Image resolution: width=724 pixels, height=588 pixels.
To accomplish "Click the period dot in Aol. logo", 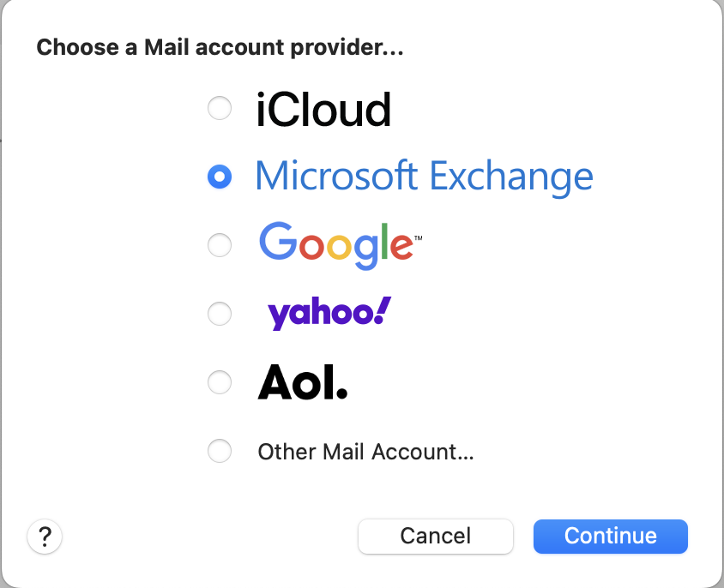I will 341,395.
